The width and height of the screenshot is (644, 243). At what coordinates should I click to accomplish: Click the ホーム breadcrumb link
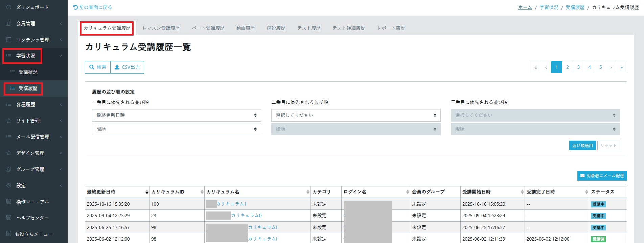(525, 7)
